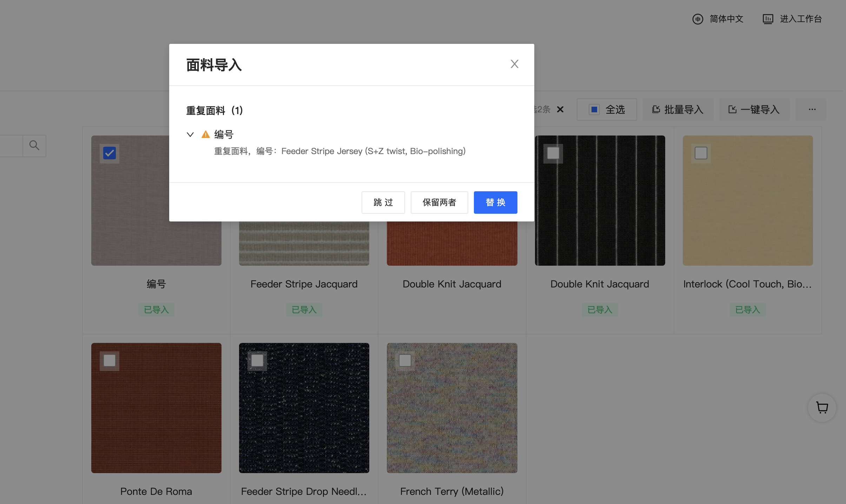Close the 面料导入 dialog with X
Image resolution: width=846 pixels, height=504 pixels.
click(514, 64)
